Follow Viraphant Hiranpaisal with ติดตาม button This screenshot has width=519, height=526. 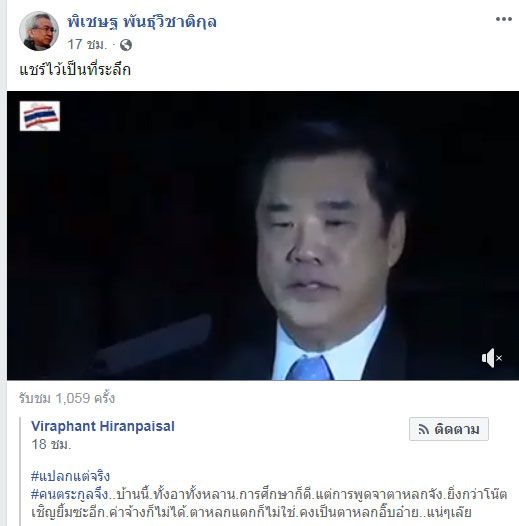(449, 429)
